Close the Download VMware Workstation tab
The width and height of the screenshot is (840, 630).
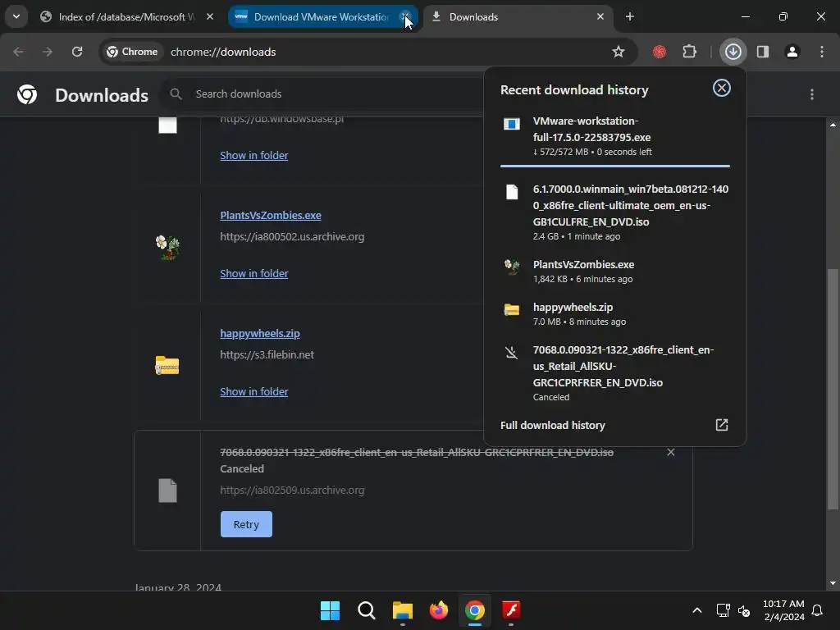click(x=405, y=16)
